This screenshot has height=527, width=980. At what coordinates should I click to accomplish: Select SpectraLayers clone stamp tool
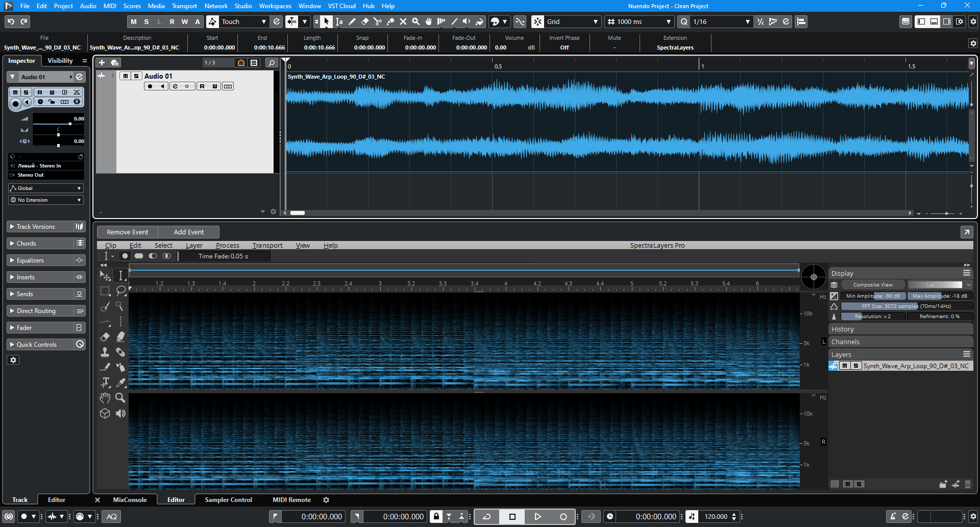tap(105, 352)
